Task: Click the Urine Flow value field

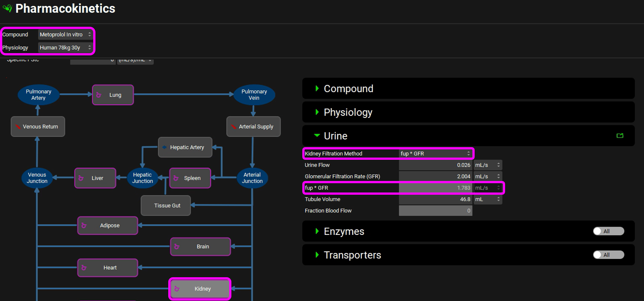Action: (x=435, y=165)
